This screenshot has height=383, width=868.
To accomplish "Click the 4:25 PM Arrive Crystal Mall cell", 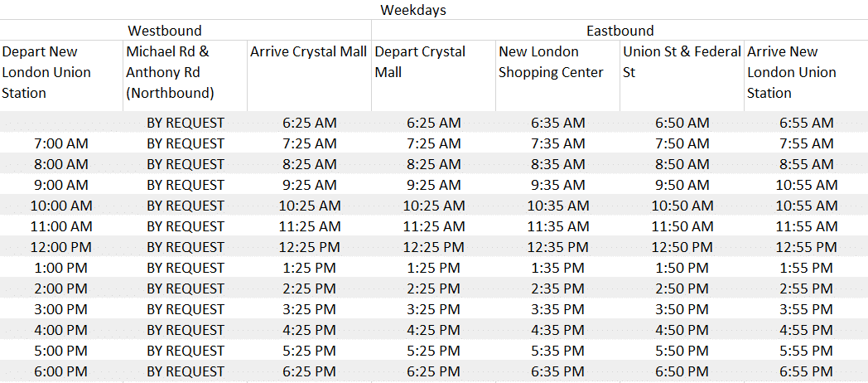I will pyautogui.click(x=309, y=330).
